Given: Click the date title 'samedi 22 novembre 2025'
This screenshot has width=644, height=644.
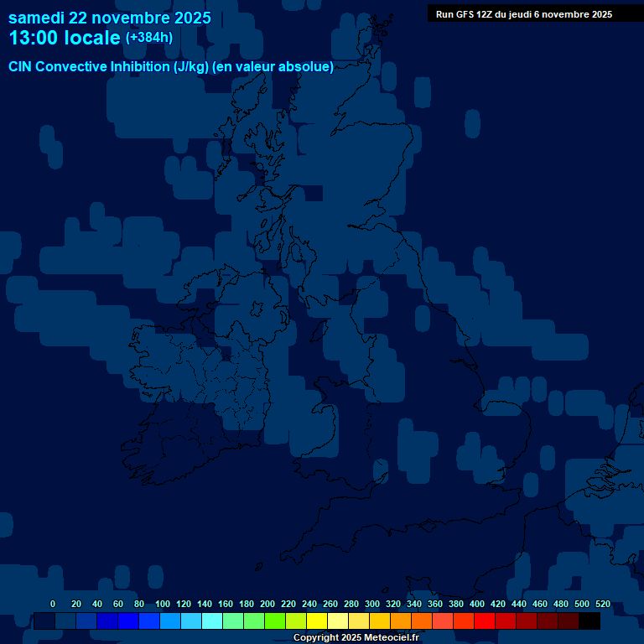Looking at the screenshot, I should (110, 18).
